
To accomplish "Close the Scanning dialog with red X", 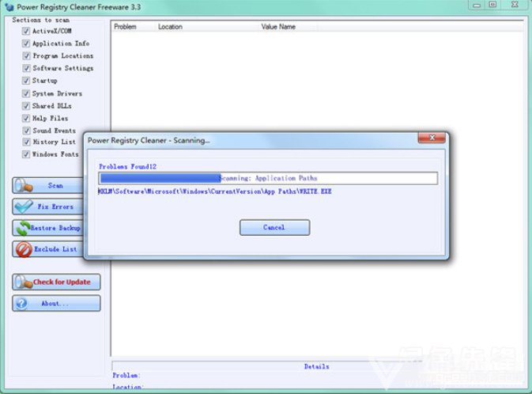I will tap(432, 138).
